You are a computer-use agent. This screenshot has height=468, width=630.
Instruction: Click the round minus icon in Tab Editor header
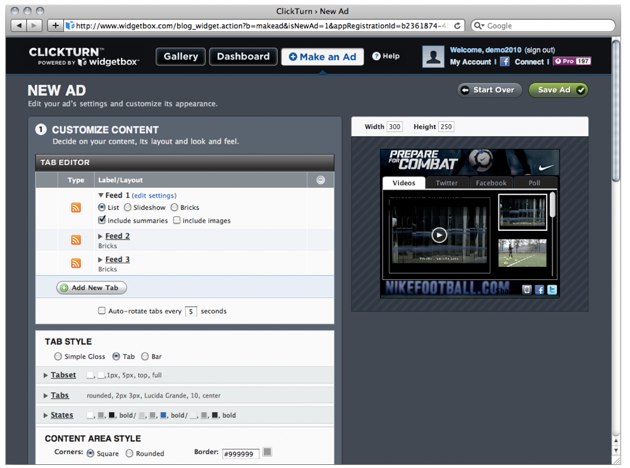click(320, 180)
